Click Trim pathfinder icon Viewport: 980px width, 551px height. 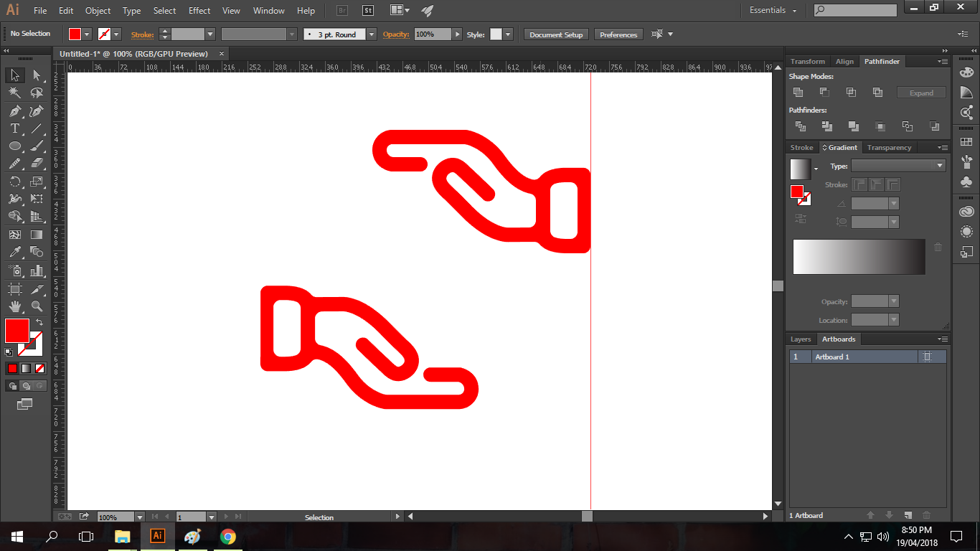pyautogui.click(x=827, y=126)
